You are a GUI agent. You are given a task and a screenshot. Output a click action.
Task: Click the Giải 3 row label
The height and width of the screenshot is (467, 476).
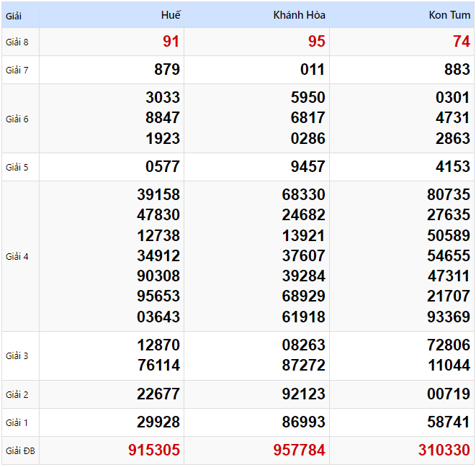point(17,355)
